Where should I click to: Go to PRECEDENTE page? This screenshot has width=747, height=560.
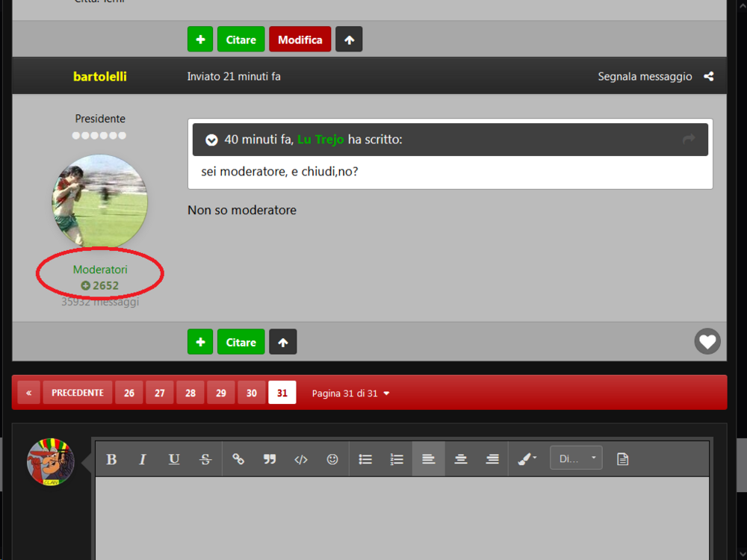[78, 393]
